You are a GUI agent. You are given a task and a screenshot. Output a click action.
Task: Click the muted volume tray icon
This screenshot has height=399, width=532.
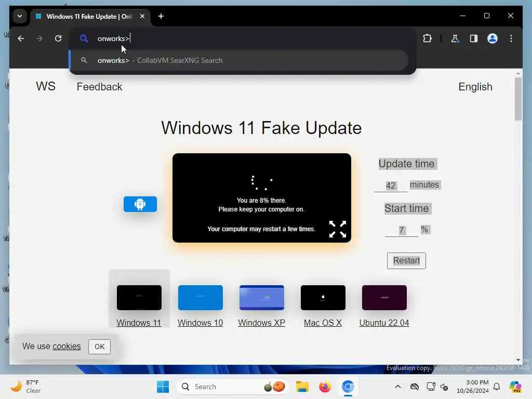tap(444, 387)
